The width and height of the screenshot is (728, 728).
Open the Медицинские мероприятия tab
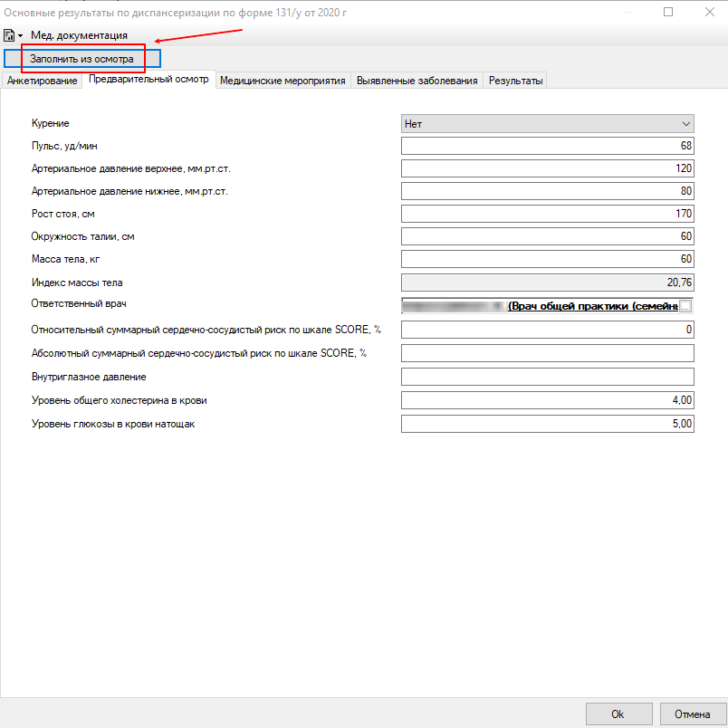[x=283, y=81]
